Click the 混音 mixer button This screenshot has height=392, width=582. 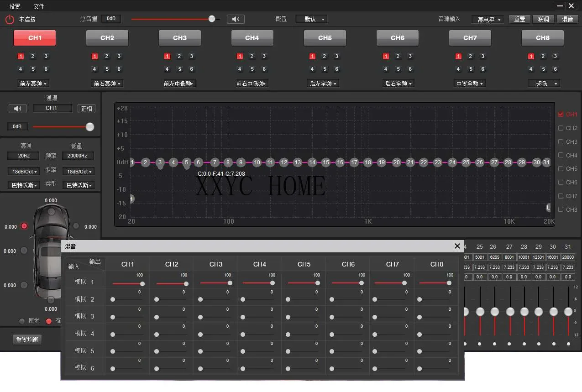[x=568, y=19]
